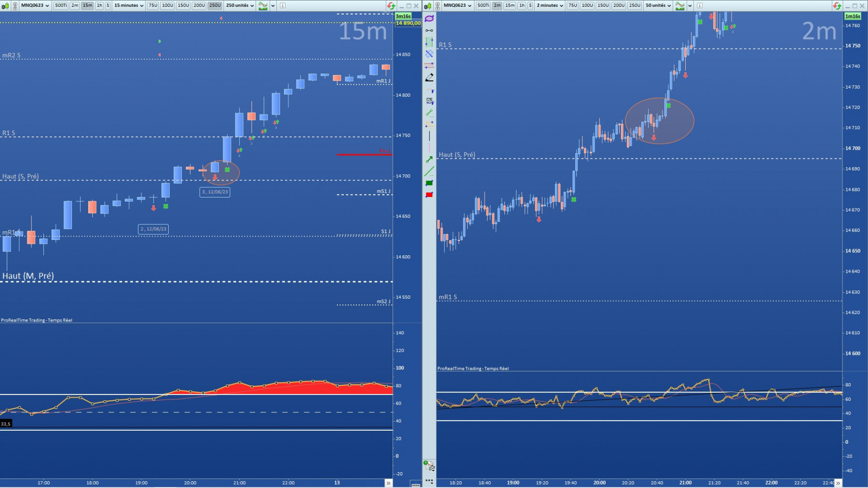Toggle 250U unit button on 15m chart
Viewport: 868px width, 488px height.
click(x=215, y=5)
